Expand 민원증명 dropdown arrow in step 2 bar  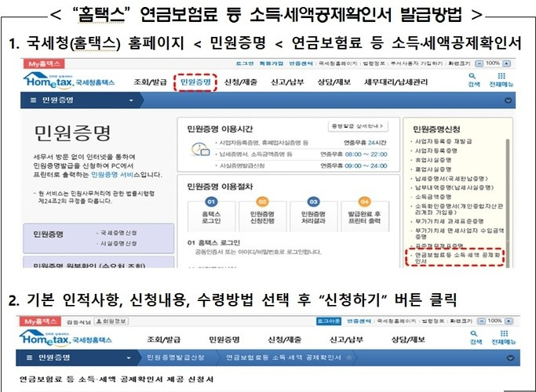[x=129, y=358]
